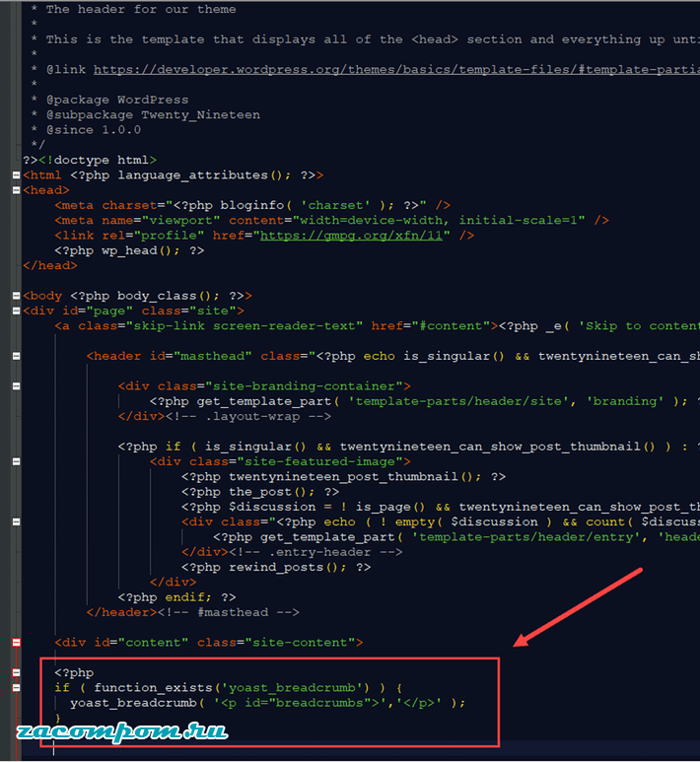Click the closing '</head>' tag
This screenshot has width=700, height=762.
pos(50,265)
